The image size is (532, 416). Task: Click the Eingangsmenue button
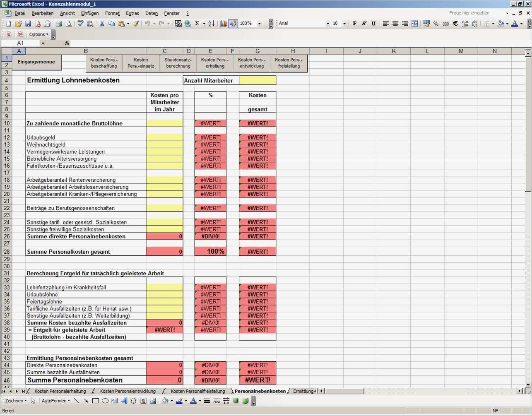(x=36, y=62)
